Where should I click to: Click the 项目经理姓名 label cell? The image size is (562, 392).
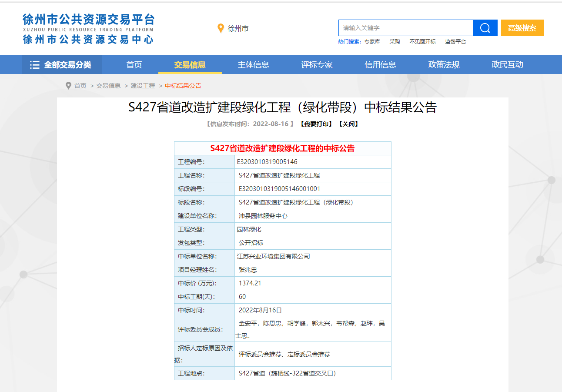tap(204, 270)
